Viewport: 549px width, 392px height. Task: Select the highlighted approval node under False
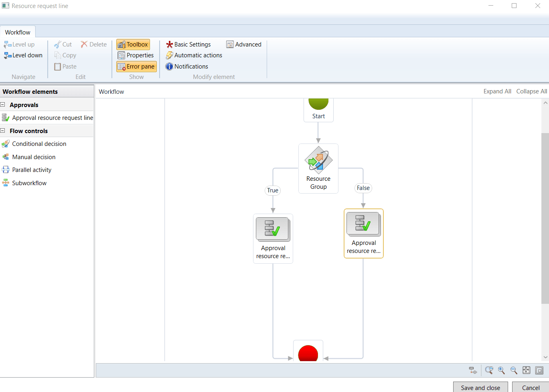[363, 233]
